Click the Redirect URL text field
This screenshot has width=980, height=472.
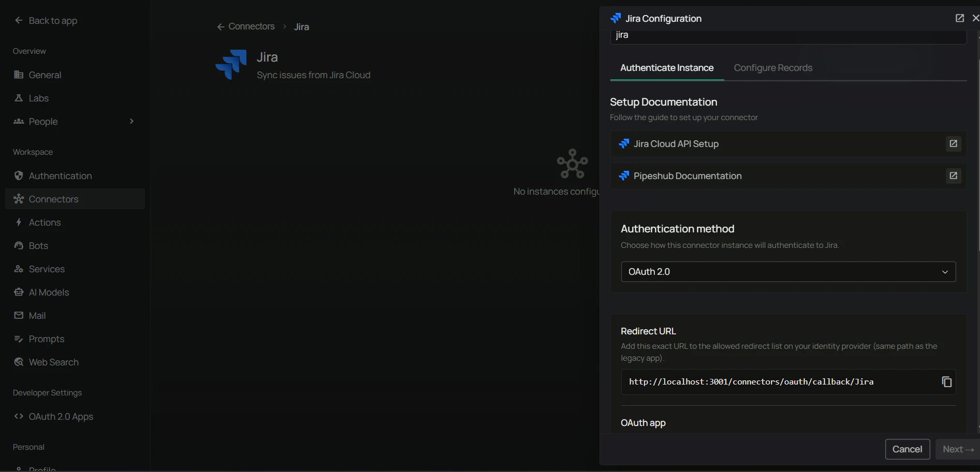click(x=788, y=382)
